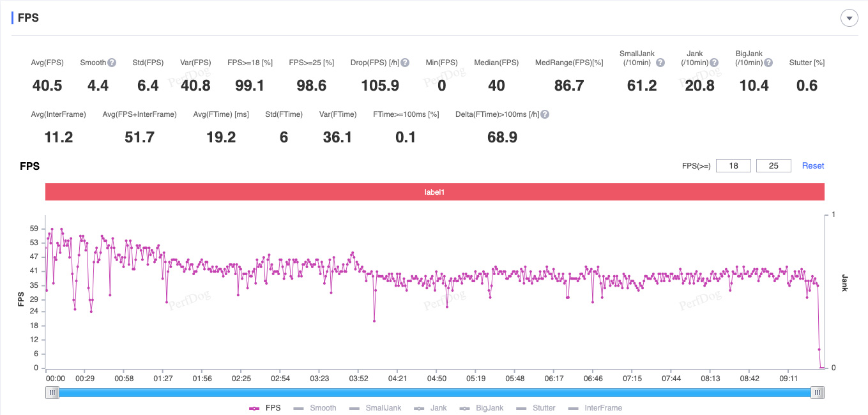Viewport: 868px width, 415px height.
Task: Click the BigJank (/10min) help icon
Action: [x=768, y=63]
